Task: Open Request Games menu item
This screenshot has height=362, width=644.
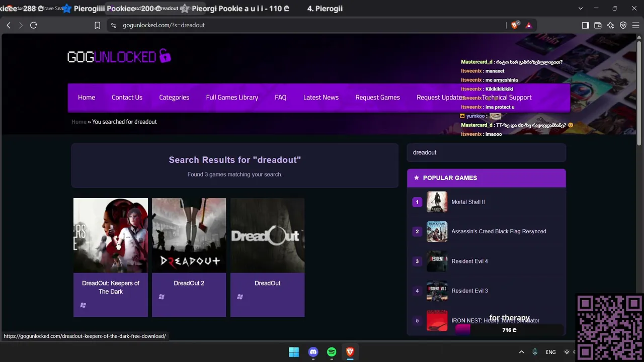Action: coord(377,98)
